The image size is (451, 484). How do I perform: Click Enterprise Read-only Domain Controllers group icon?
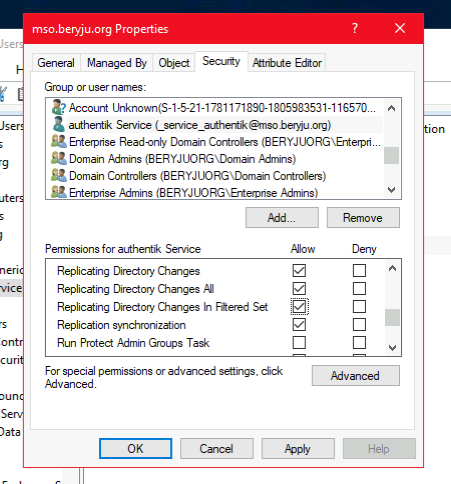[x=59, y=141]
